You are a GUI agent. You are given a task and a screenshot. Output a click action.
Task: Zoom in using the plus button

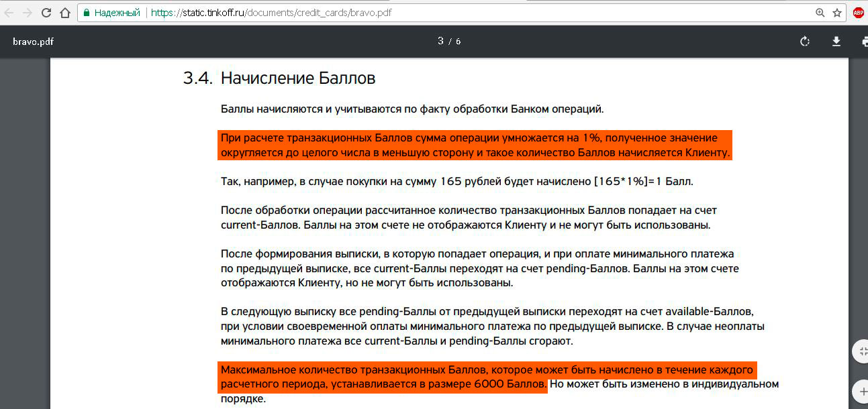(861, 390)
